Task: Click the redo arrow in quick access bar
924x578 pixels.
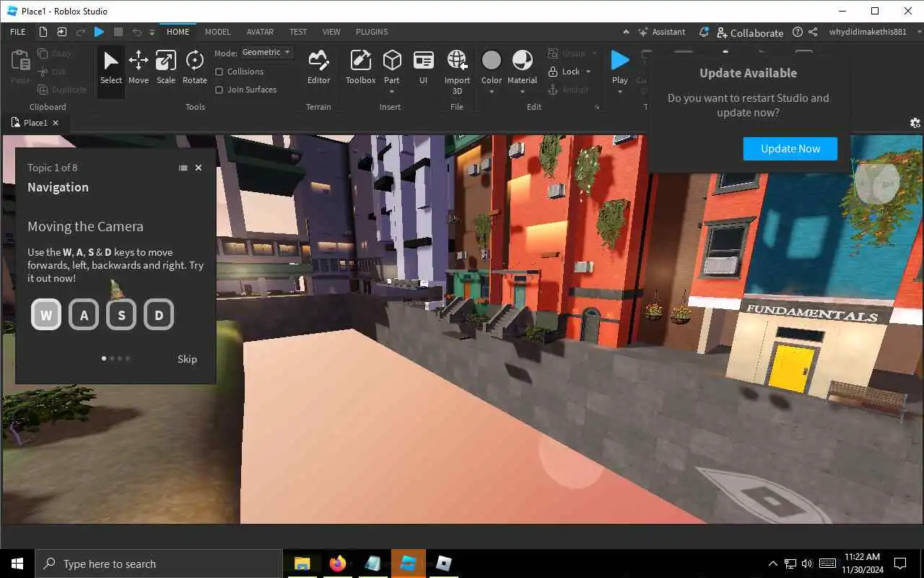Action: coord(81,32)
